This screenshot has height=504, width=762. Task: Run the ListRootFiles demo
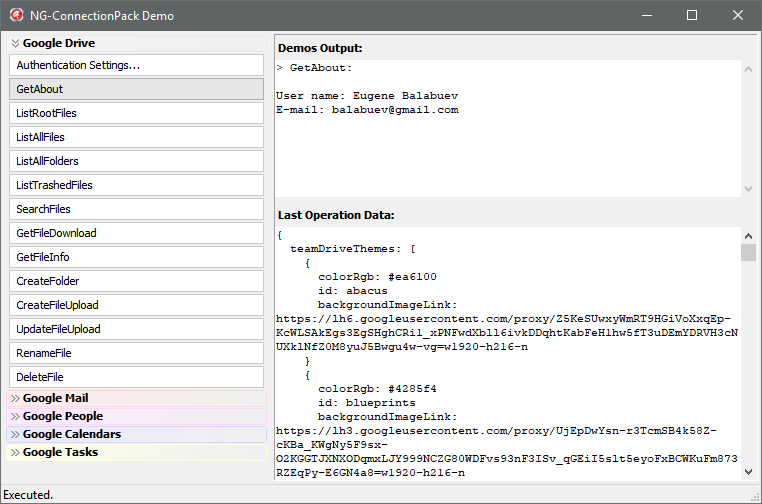point(137,113)
